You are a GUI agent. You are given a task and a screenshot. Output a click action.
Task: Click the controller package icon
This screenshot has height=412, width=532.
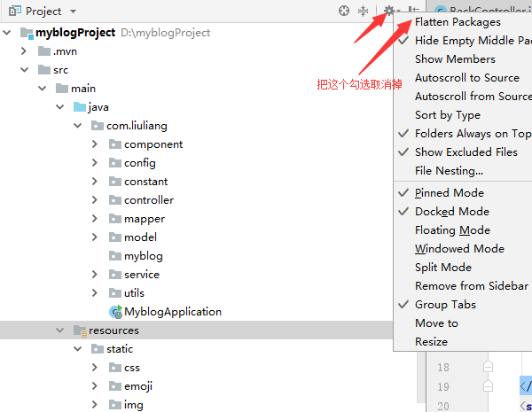115,200
